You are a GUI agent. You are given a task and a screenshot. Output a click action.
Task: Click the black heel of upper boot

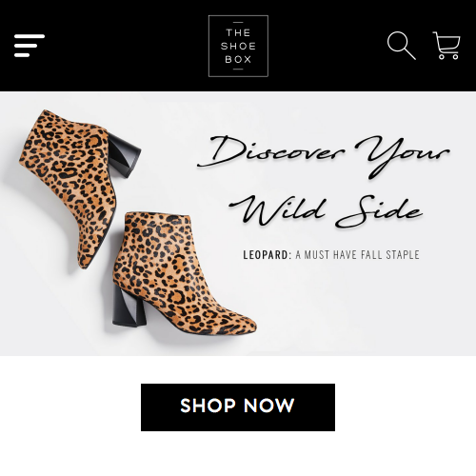click(124, 157)
